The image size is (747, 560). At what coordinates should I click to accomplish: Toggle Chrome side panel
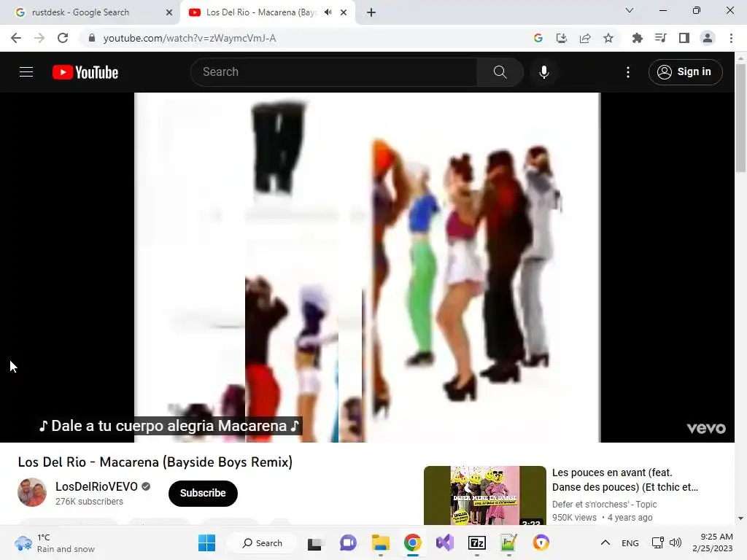tap(684, 38)
